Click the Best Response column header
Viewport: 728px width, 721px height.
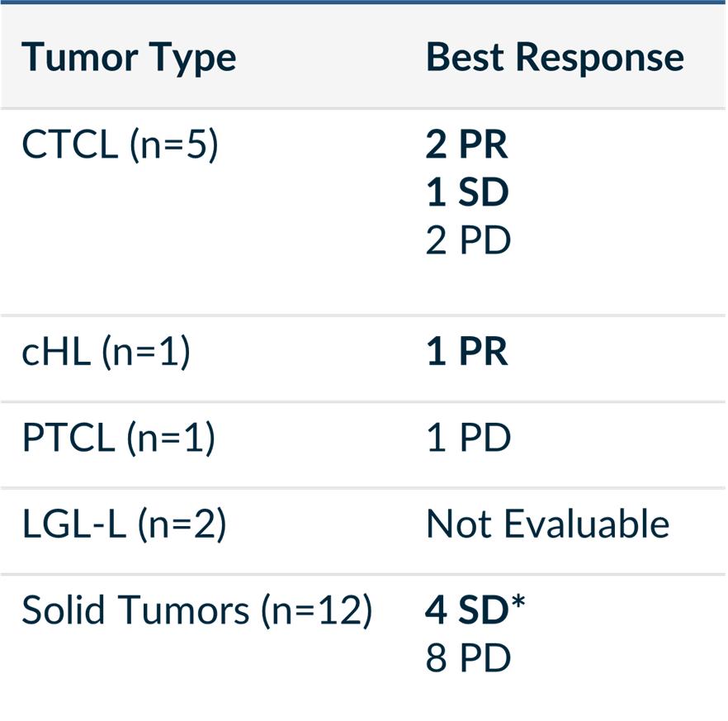(555, 57)
